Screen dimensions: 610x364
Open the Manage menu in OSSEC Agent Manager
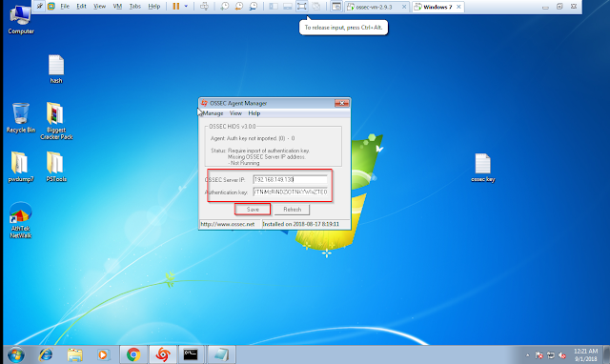coord(213,113)
